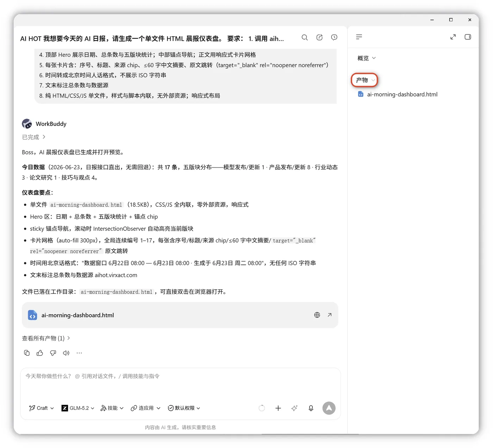Maximize the application window
Viewport: 493px width, 448px height.
[x=451, y=20]
